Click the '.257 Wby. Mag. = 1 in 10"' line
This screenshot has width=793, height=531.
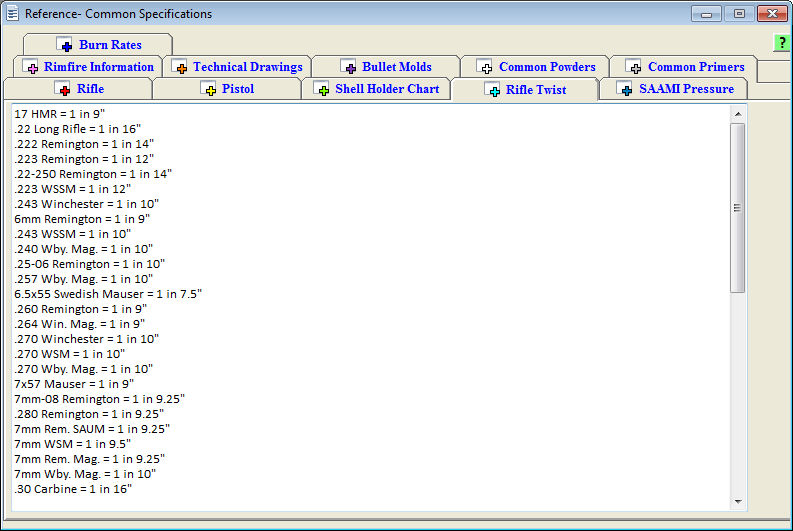tap(83, 279)
